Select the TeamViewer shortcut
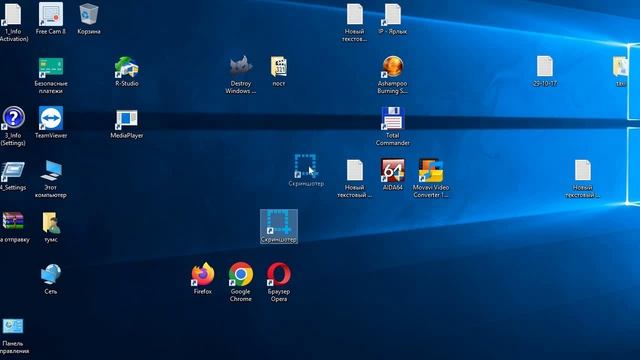The height and width of the screenshot is (360, 640). (x=51, y=122)
